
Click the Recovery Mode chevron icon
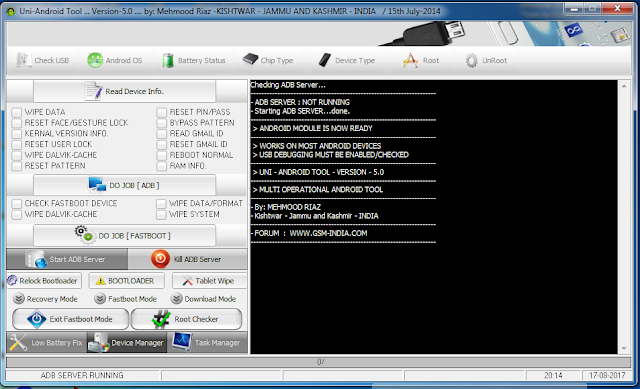[x=18, y=298]
